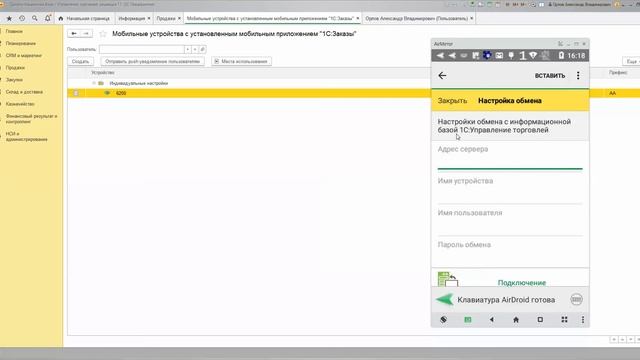Tap the rotate screen icon in AirMirror bar
This screenshot has width=640, height=360.
[x=444, y=320]
